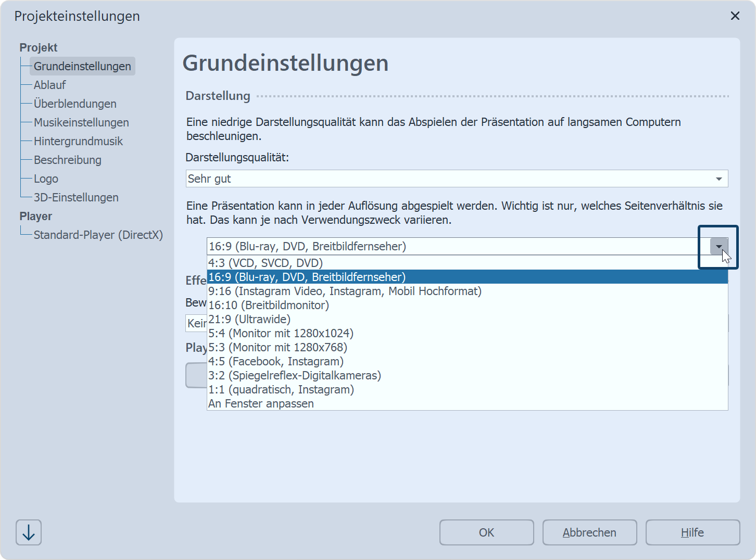Select 16:10 (Breitbildmonitor) entry
The image size is (756, 560).
tap(269, 305)
